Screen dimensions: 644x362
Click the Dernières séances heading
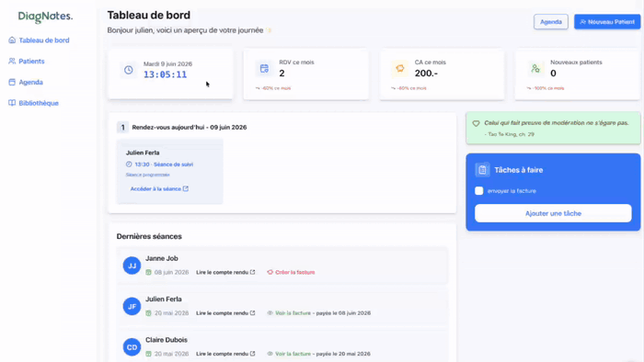pyautogui.click(x=149, y=236)
